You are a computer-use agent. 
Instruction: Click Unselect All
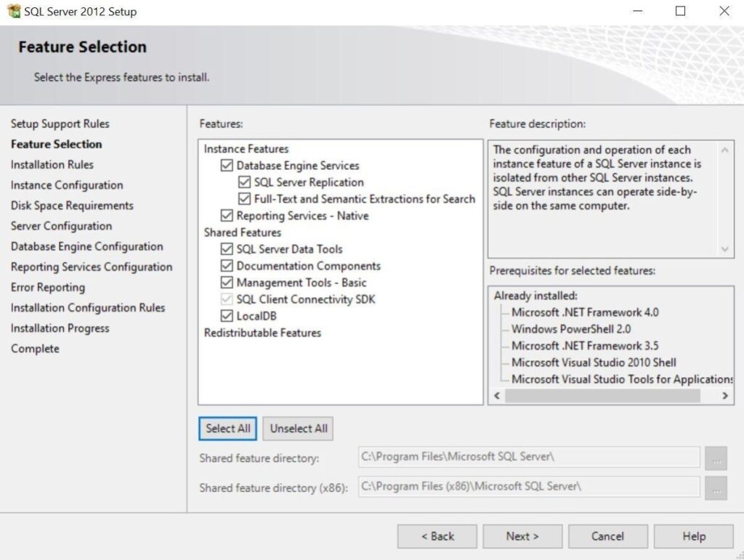(297, 429)
